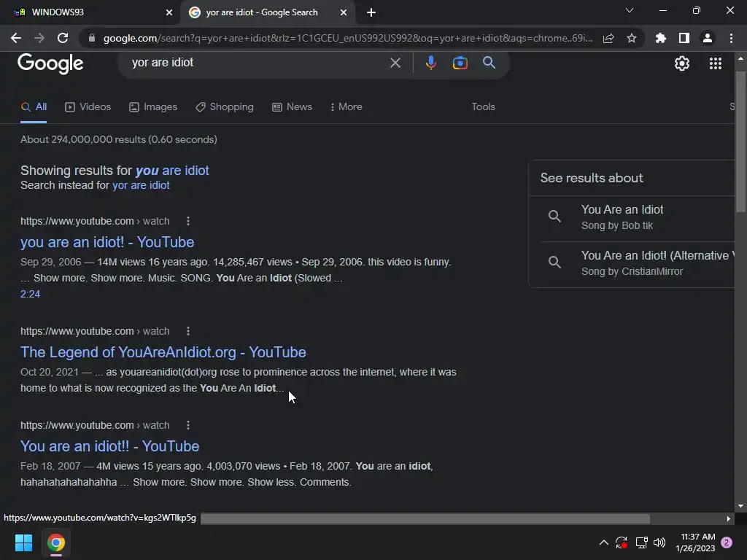Click the 2:24 video duration link
This screenshot has height=560, width=747.
(30, 295)
